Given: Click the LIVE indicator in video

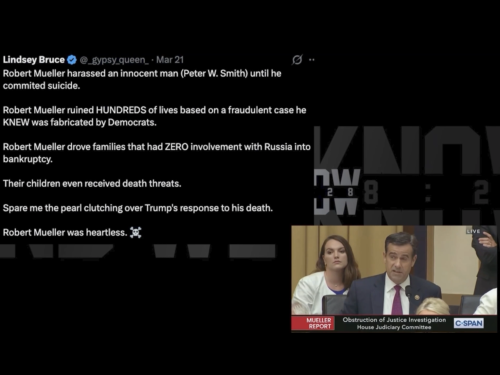Looking at the screenshot, I should pos(473,231).
